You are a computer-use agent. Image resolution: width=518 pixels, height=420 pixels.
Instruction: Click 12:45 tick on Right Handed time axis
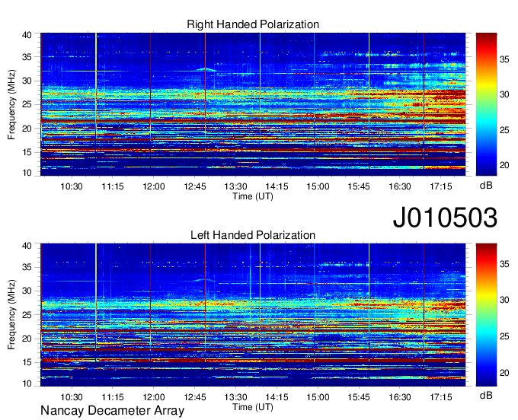[x=195, y=186]
